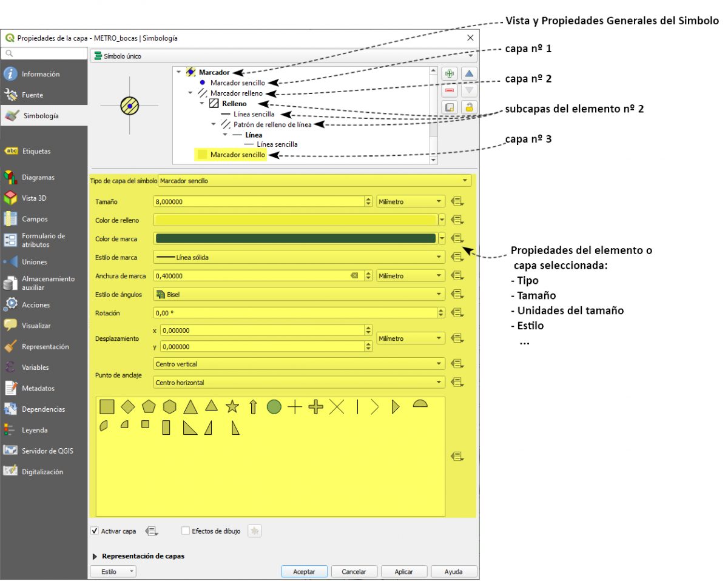Viewport: 728px width, 581px height.
Task: Confirm changes with Aceptar
Action: click(304, 571)
